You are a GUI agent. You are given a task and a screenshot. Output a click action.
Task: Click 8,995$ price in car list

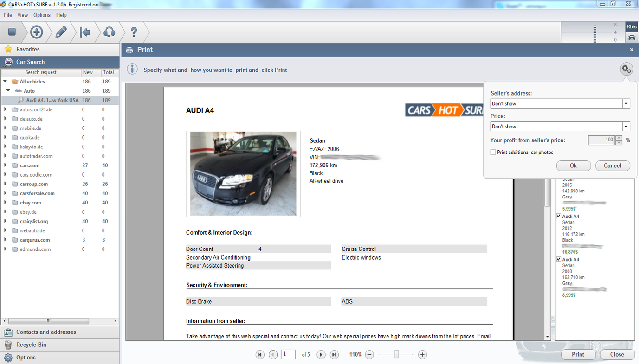[x=569, y=295]
